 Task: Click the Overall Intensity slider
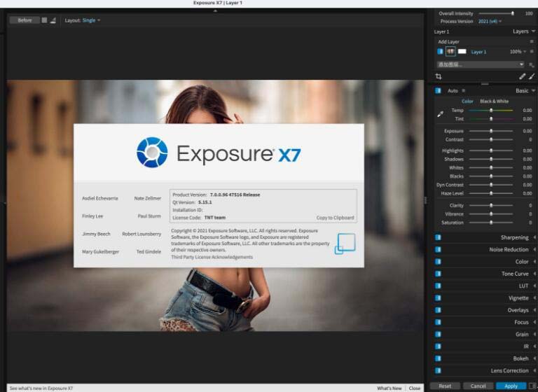tap(497, 13)
